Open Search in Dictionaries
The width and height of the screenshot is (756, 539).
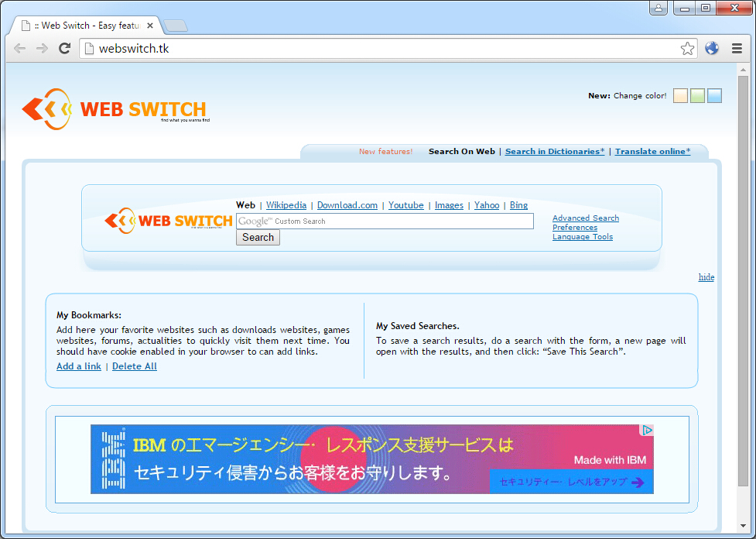(555, 152)
